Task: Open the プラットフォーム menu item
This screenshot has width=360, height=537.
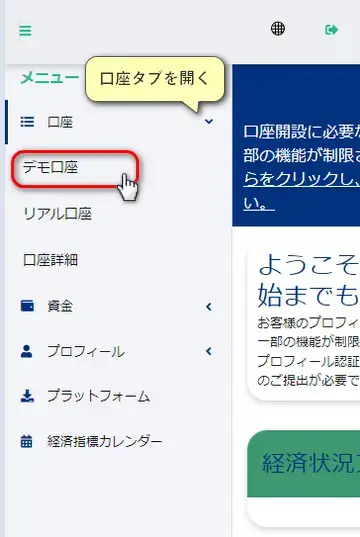Action: tap(99, 396)
